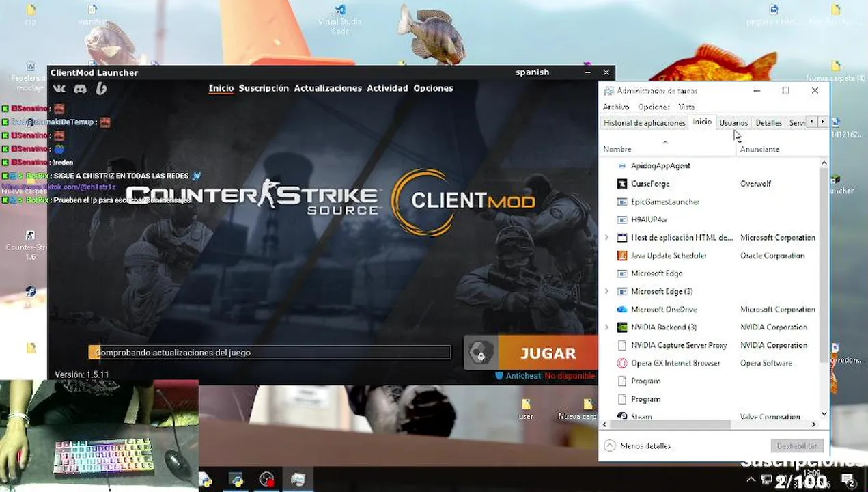Image resolution: width=868 pixels, height=492 pixels.
Task: Click the 'Overwolf' publisher cell
Action: (x=756, y=184)
